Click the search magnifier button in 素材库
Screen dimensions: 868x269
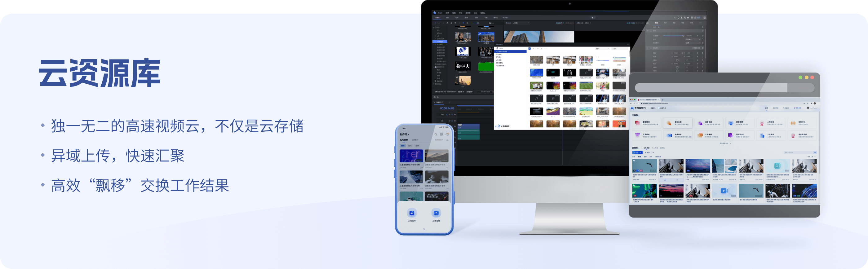[815, 152]
